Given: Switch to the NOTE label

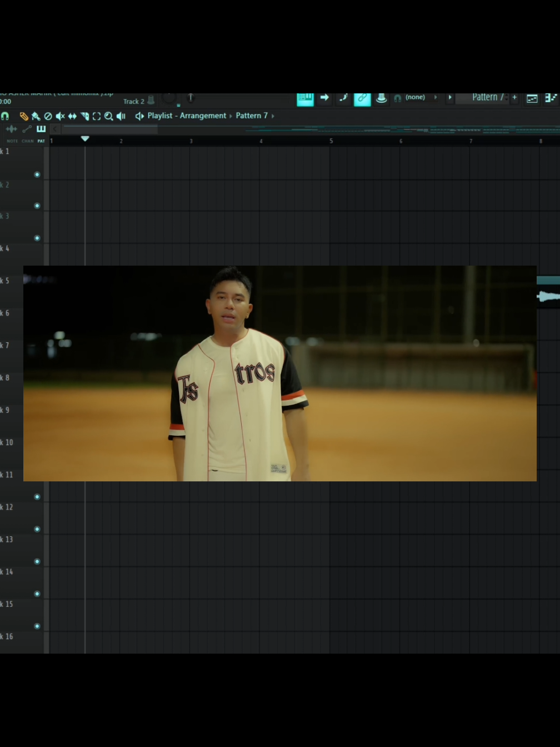Looking at the screenshot, I should [x=12, y=141].
